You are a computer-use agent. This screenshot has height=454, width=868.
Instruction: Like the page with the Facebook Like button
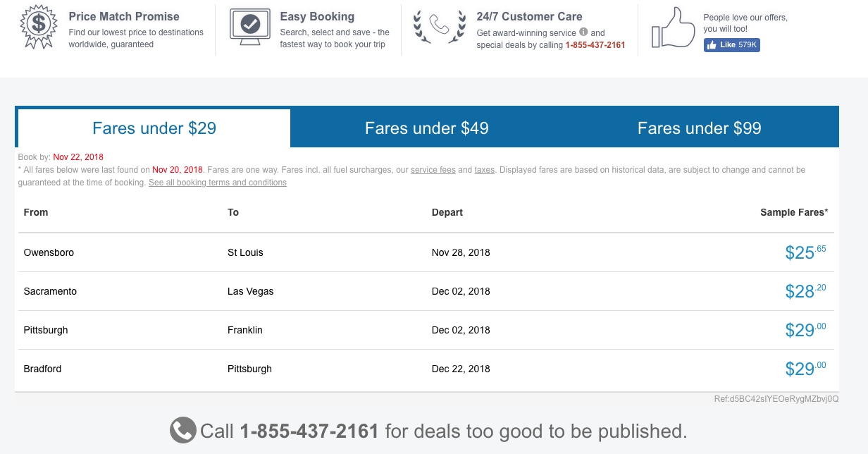tap(731, 45)
